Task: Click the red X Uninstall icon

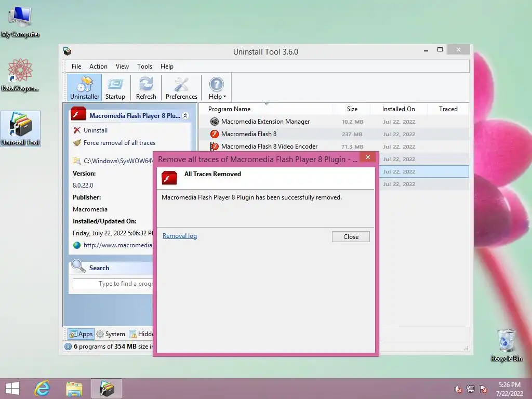Action: (x=77, y=130)
